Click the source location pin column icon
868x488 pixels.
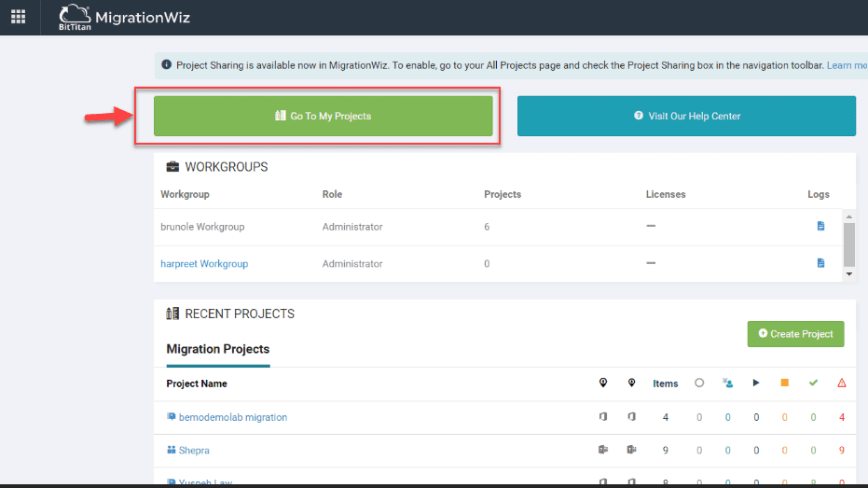603,383
